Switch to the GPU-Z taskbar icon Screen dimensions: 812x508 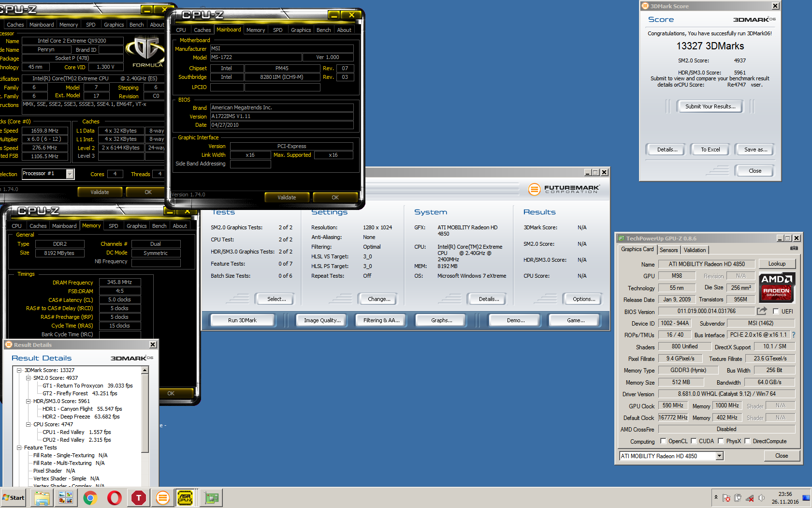point(211,497)
